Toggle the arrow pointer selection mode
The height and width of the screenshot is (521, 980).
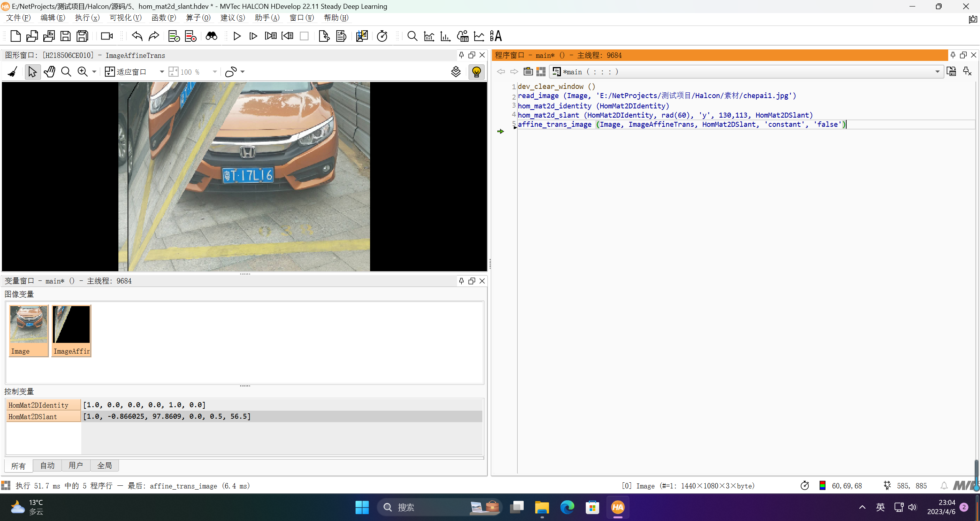[x=33, y=72]
